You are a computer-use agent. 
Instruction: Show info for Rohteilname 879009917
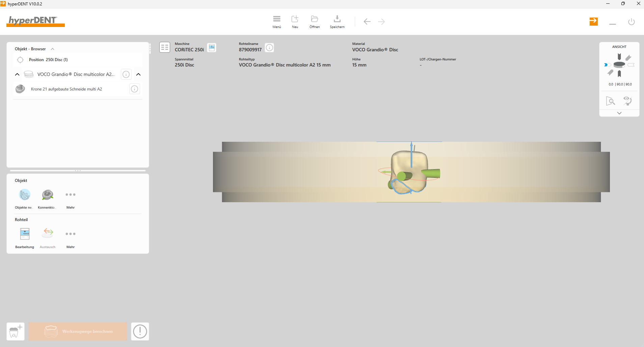(269, 48)
